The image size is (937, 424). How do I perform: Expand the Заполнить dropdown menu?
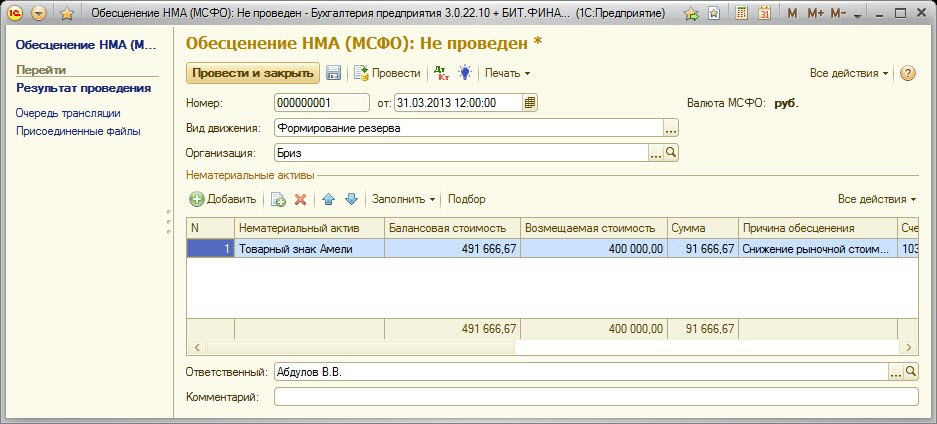403,199
